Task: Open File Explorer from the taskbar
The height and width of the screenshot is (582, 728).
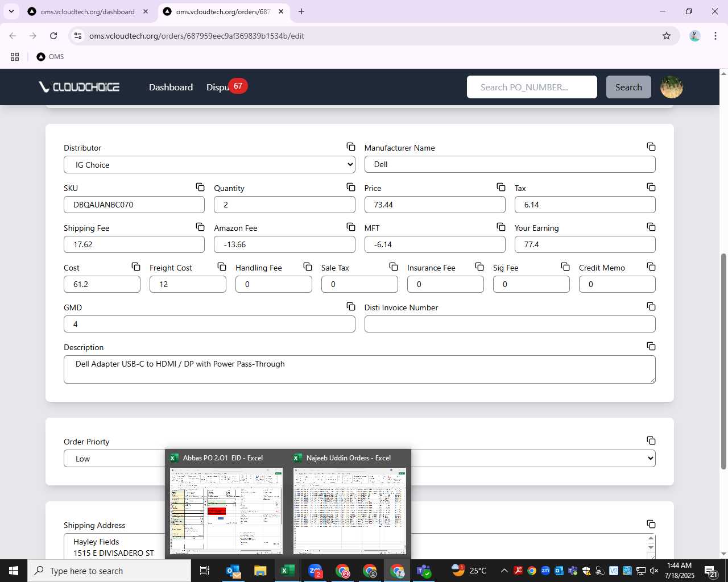Action: (260, 571)
